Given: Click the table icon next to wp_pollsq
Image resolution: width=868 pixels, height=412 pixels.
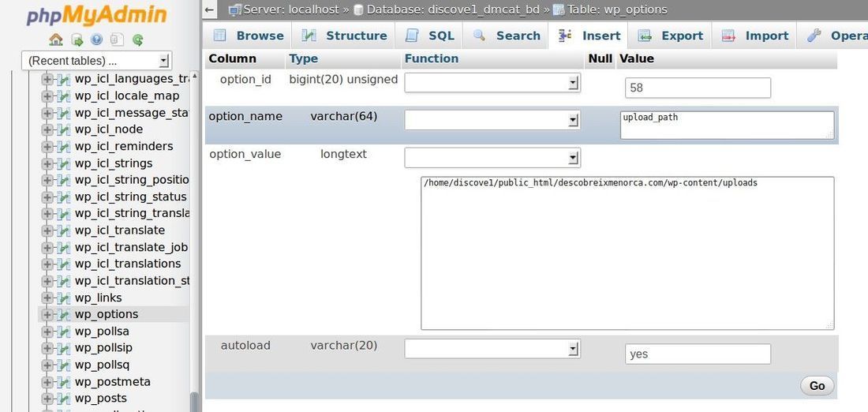Looking at the screenshot, I should click(64, 365).
